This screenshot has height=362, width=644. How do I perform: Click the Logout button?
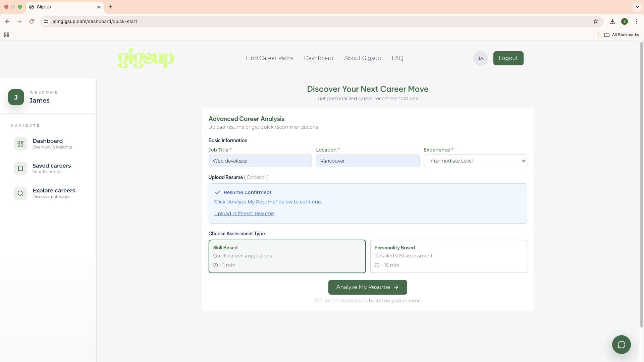(x=508, y=58)
